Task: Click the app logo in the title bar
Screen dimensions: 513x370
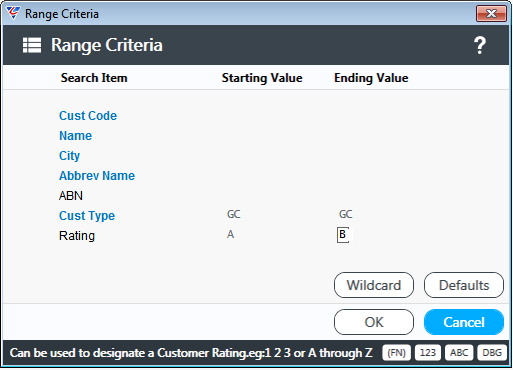Action: click(x=13, y=13)
